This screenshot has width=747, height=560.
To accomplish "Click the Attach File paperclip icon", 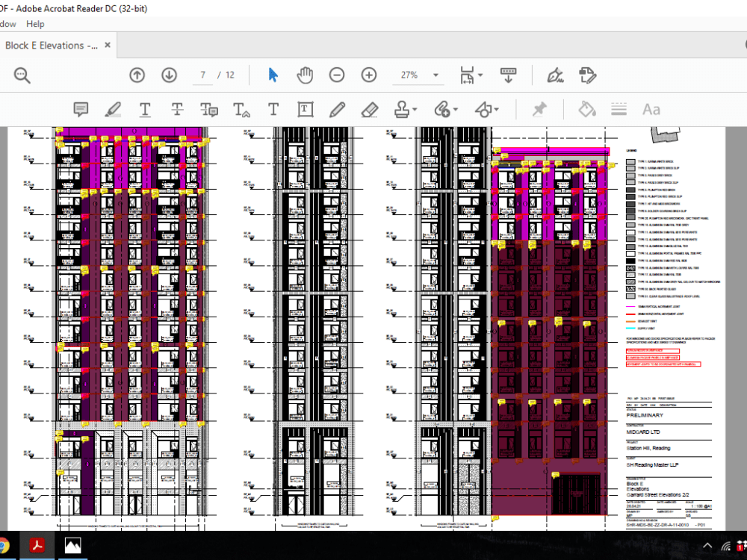I will click(441, 110).
